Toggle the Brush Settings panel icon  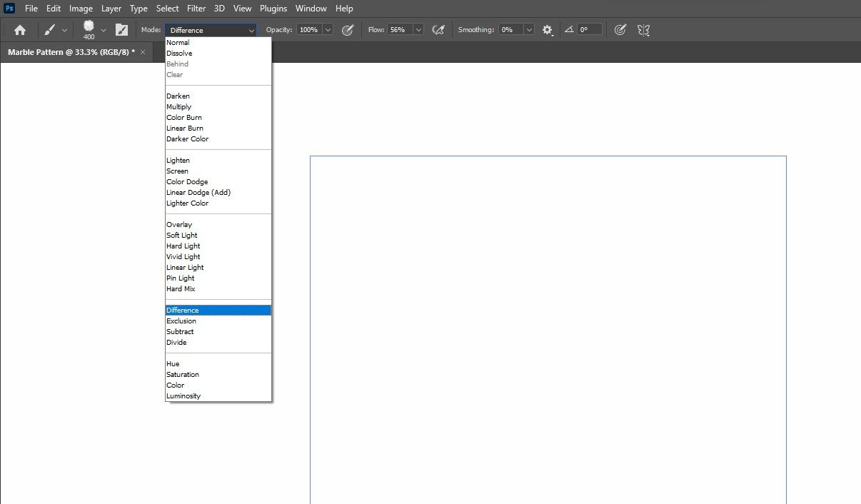(121, 30)
